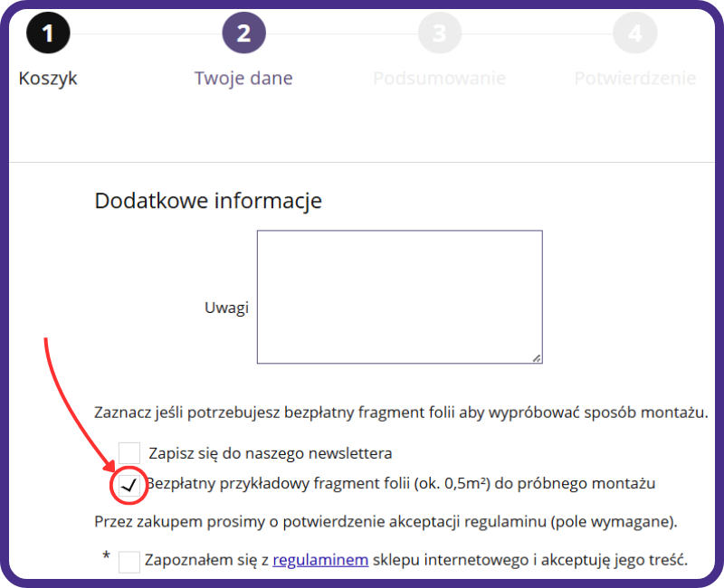Click the Uwagi textarea resize handle

(537, 358)
